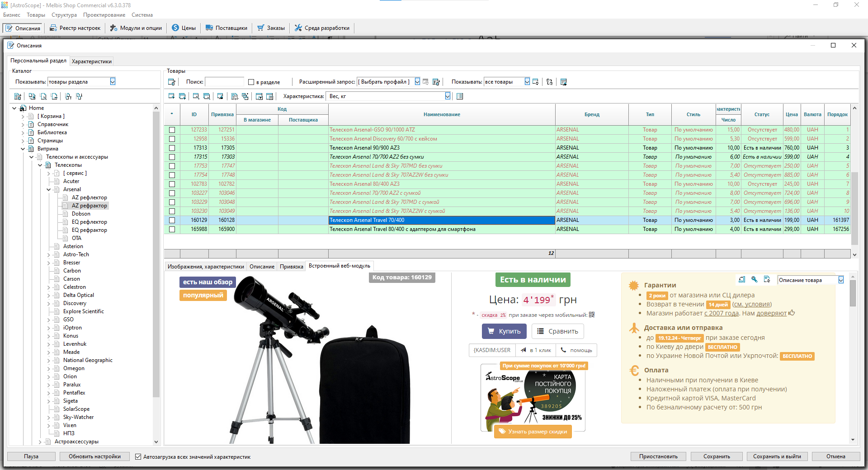Expand the Sky-Watcher tree node
The image size is (868, 470).
48,417
